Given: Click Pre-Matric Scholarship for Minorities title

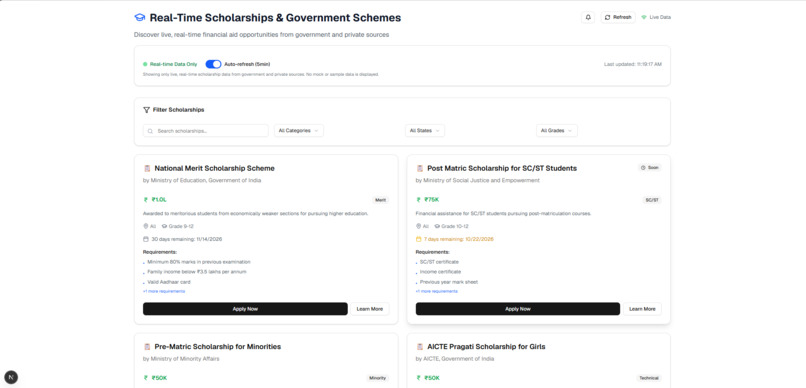Looking at the screenshot, I should (x=217, y=347).
